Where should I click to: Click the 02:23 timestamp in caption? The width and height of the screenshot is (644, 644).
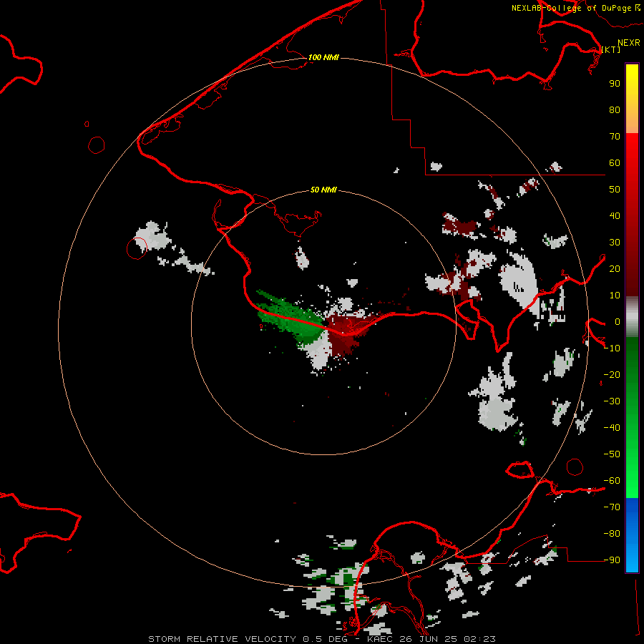(479, 639)
